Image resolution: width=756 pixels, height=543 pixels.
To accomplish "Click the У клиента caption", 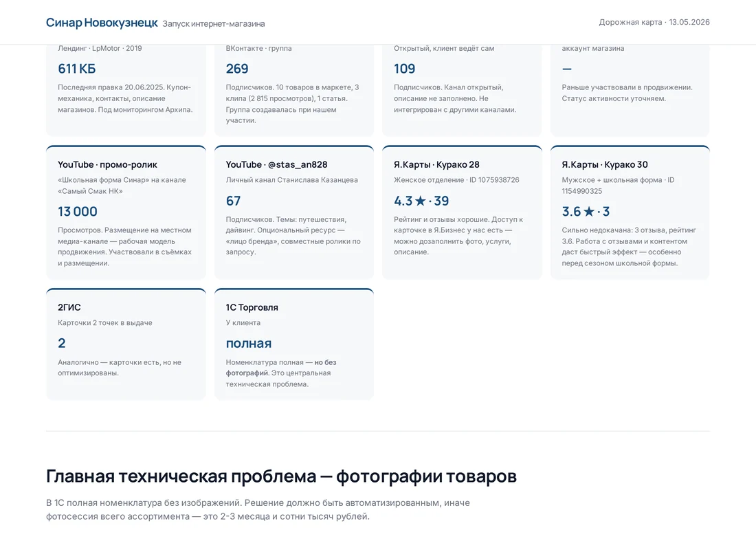I will point(243,322).
